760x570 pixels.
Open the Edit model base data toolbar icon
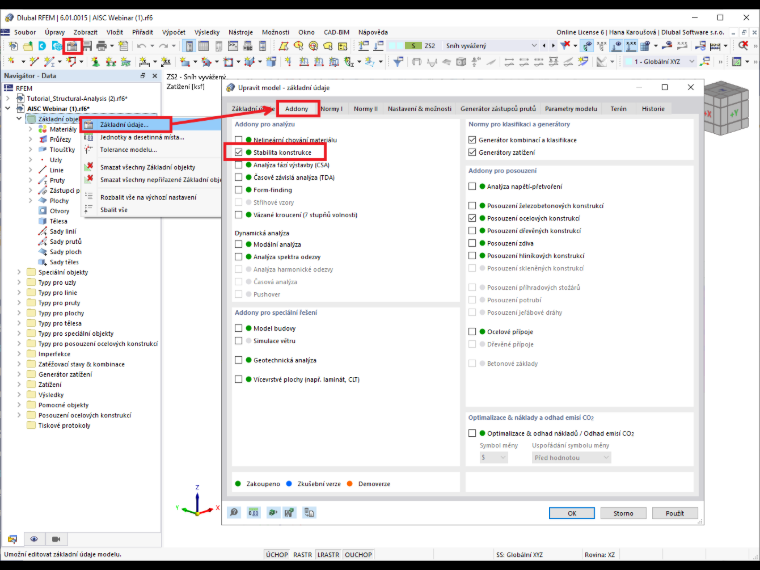point(72,46)
